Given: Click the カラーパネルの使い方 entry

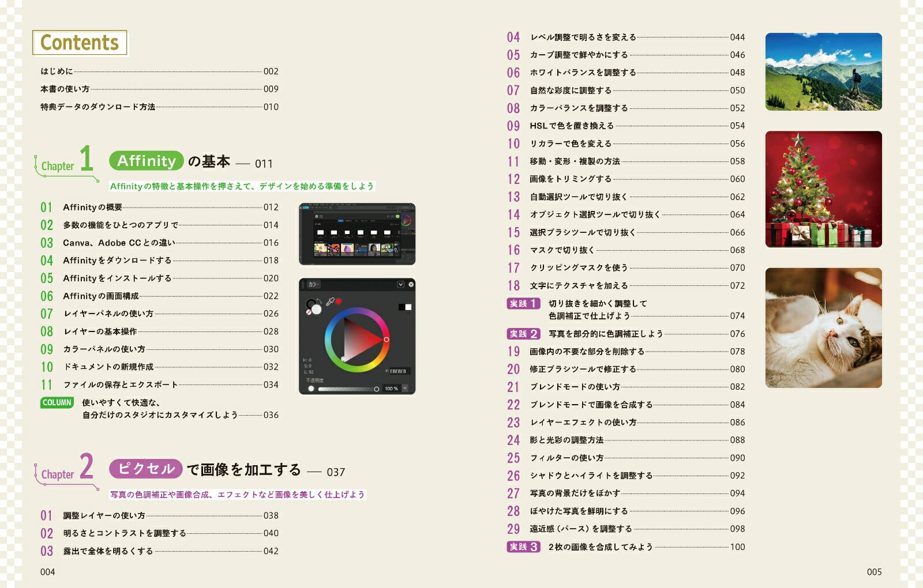Looking at the screenshot, I should 159,349.
